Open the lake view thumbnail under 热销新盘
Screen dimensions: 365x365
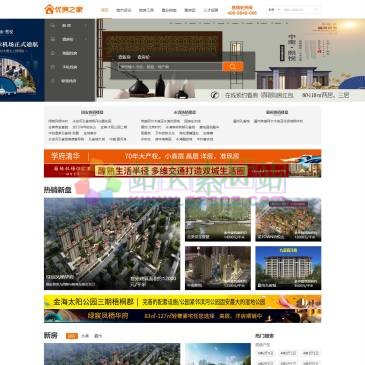point(218,219)
